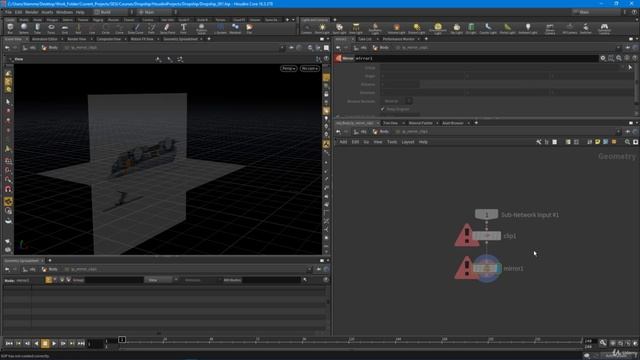Click the timeline current frame marker
The width and height of the screenshot is (640, 360).
click(x=122, y=340)
